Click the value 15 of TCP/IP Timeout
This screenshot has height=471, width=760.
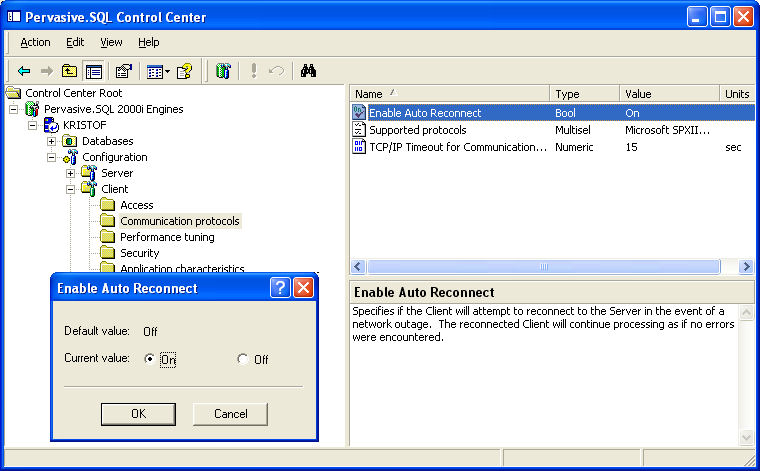632,147
